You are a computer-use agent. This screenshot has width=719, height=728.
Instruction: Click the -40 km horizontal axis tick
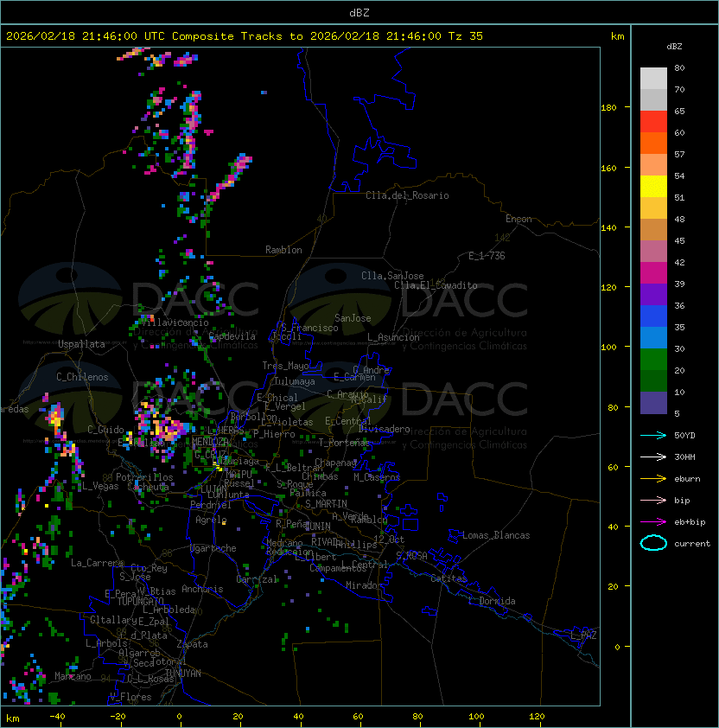coord(57,717)
